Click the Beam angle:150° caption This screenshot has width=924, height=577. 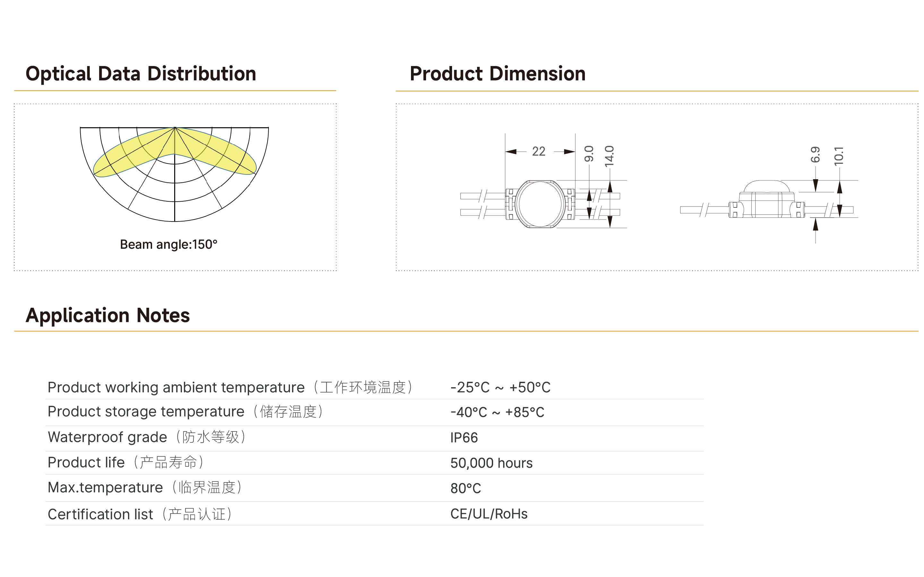pyautogui.click(x=168, y=244)
